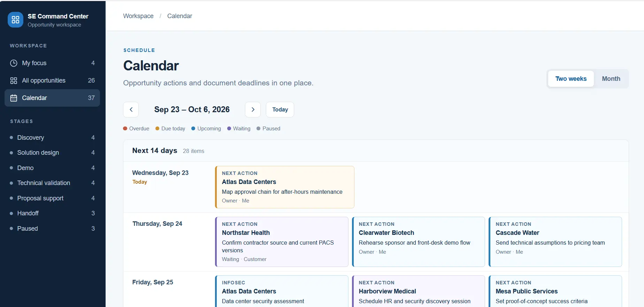Open the Demo stage
This screenshot has width=644, height=307.
[x=52, y=168]
